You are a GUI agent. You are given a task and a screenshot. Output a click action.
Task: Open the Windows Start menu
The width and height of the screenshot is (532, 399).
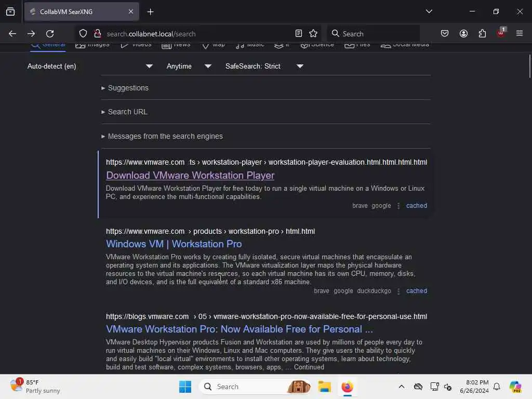click(x=185, y=387)
